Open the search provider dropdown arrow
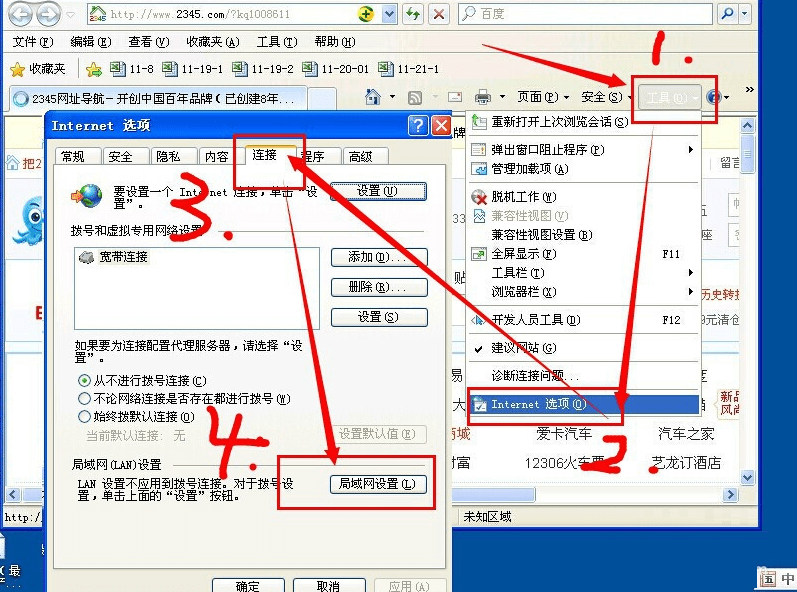The image size is (797, 592). click(745, 14)
